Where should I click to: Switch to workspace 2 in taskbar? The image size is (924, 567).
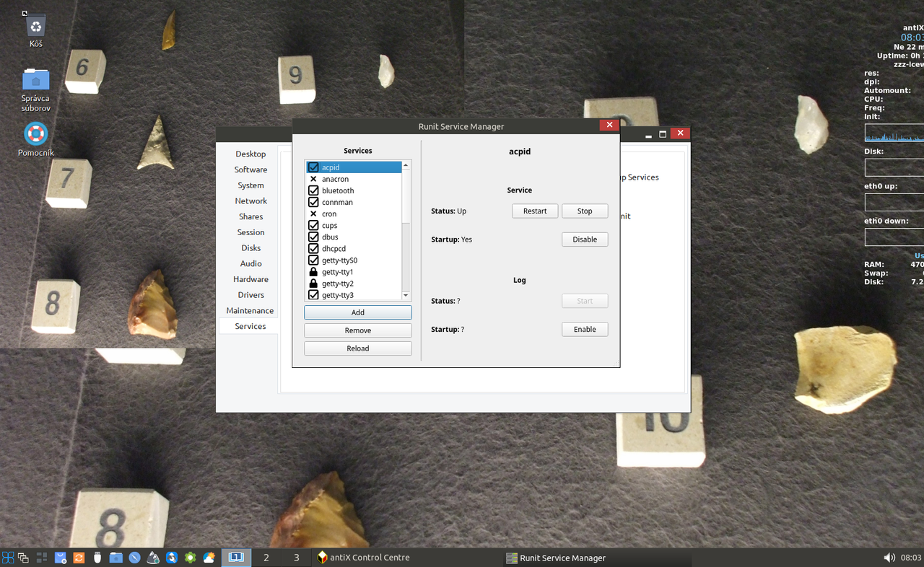[x=266, y=558]
